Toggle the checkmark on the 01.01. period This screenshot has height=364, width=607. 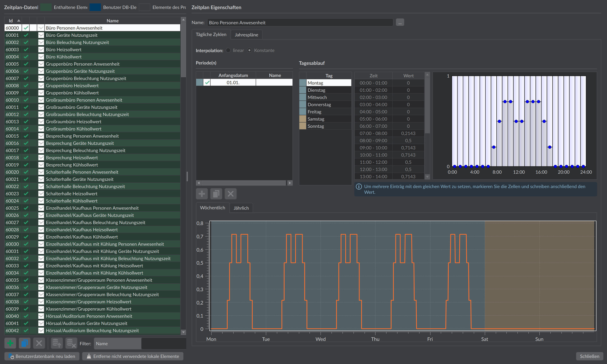coord(207,82)
